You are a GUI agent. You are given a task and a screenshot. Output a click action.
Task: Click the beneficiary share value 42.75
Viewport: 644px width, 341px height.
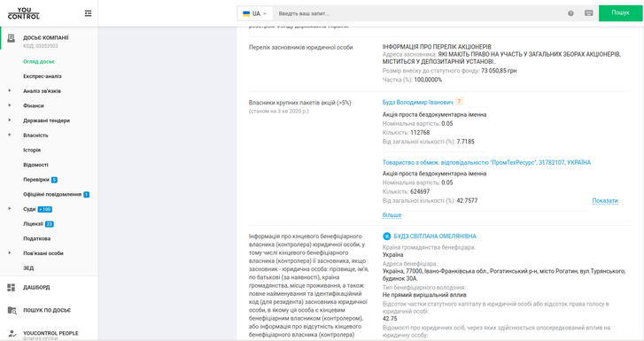[390, 319]
